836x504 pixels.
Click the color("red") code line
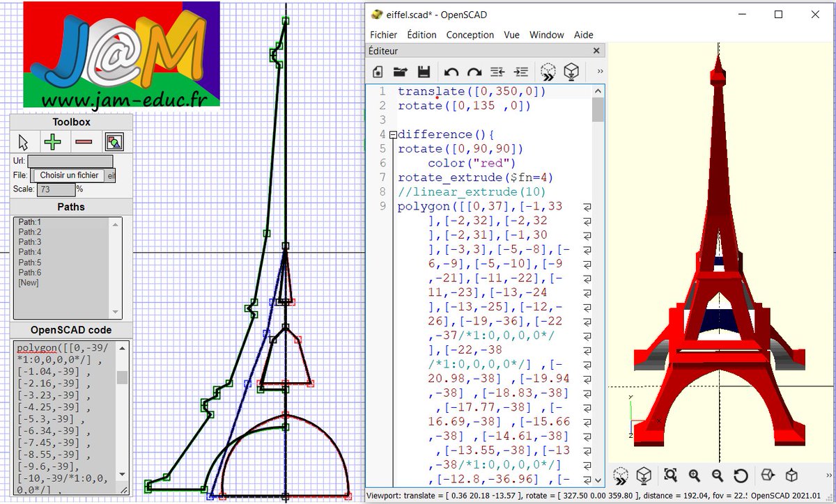pos(471,163)
